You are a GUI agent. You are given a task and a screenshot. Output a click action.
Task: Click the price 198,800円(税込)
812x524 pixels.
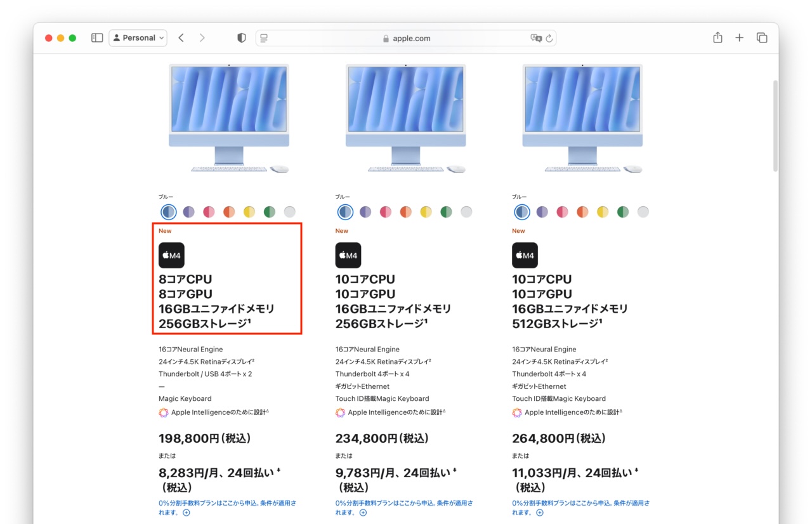point(205,438)
